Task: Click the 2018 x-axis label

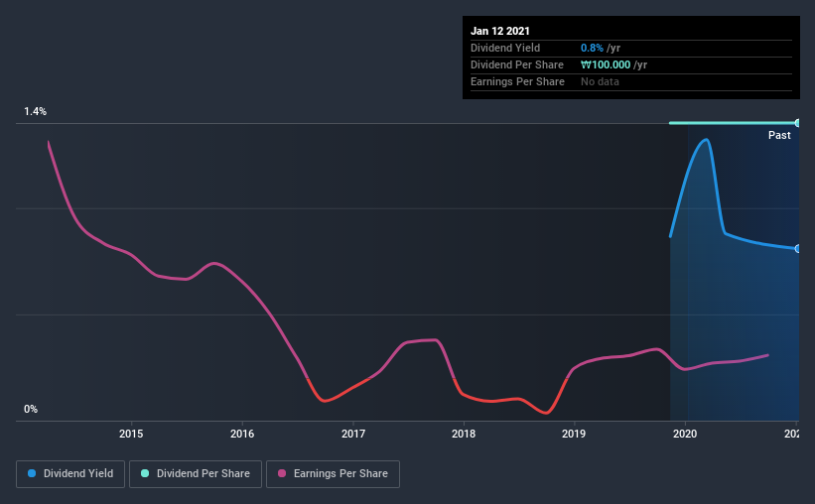Action: pos(464,434)
